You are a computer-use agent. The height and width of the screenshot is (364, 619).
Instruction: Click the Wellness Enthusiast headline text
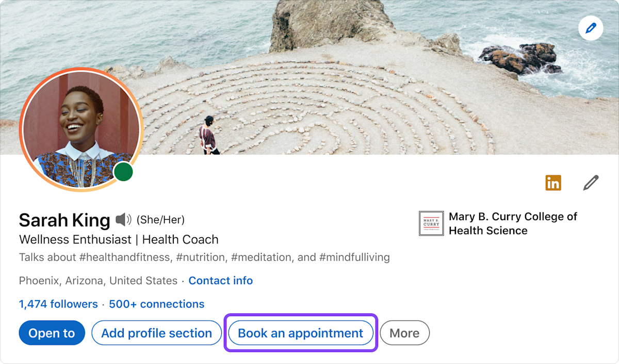pos(118,239)
